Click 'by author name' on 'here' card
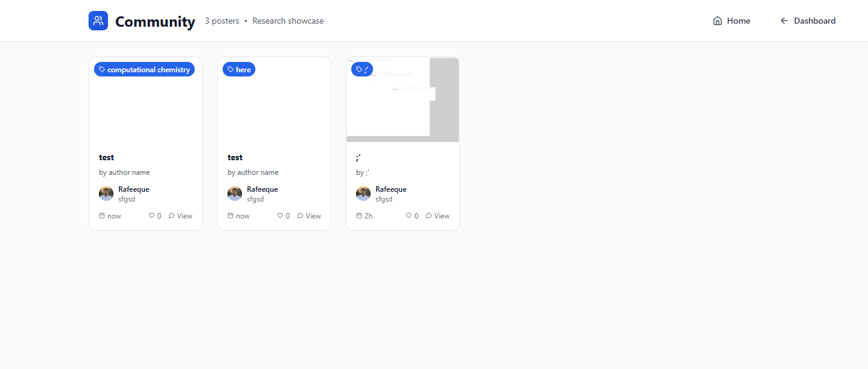Image resolution: width=868 pixels, height=369 pixels. pos(253,172)
